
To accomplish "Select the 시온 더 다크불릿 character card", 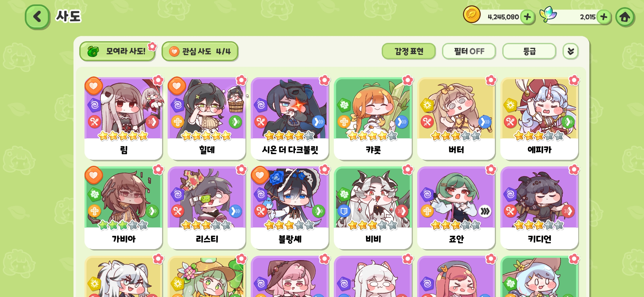I will pos(290,119).
